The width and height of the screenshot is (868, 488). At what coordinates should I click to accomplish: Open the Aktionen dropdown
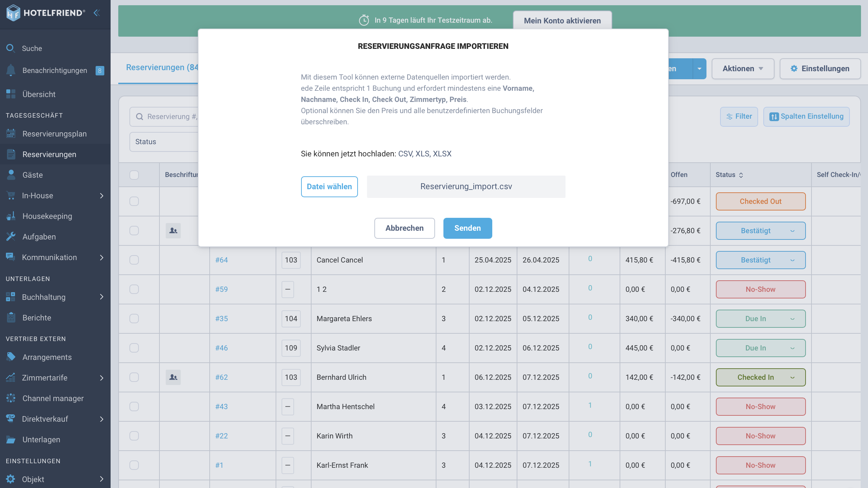(743, 68)
